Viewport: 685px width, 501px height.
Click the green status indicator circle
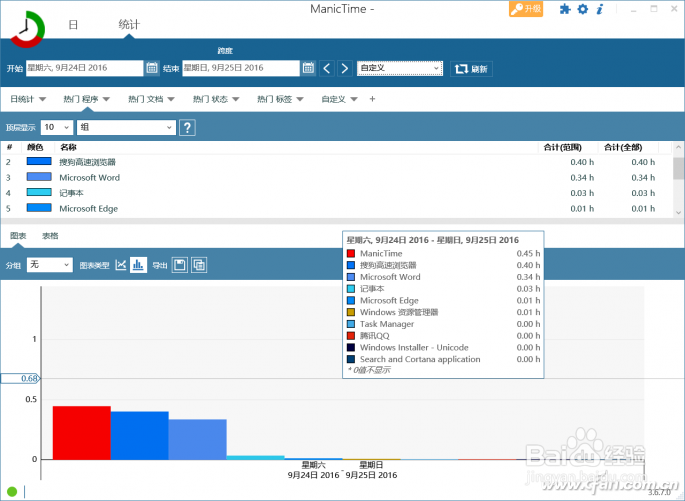coord(12,491)
